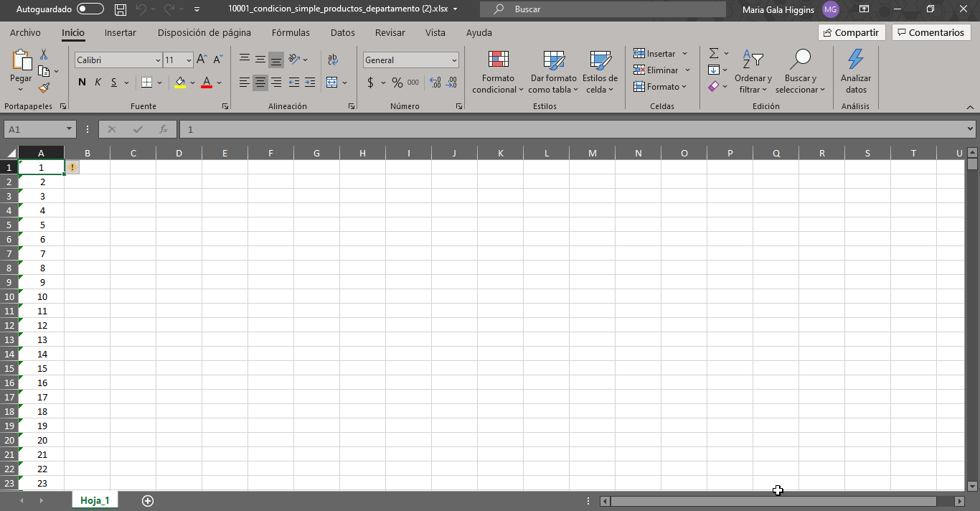Switch to the Insertar tab

(120, 32)
